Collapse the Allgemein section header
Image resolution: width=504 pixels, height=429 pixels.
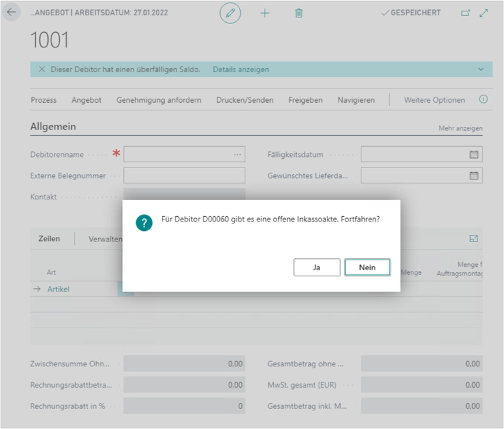point(53,127)
